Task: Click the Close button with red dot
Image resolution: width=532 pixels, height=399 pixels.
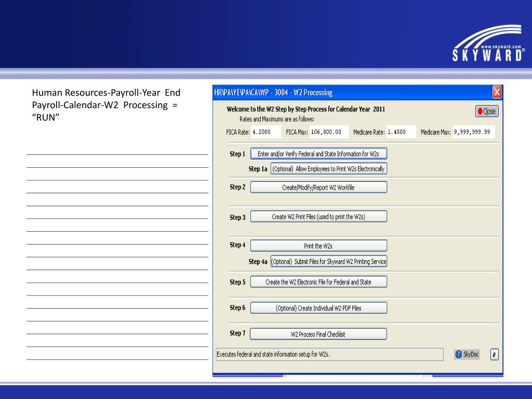Action: (x=487, y=111)
